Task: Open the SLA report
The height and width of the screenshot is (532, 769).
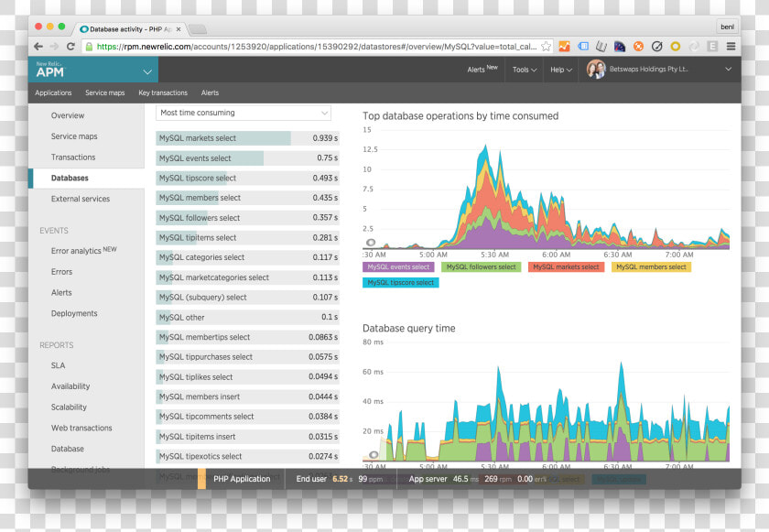Action: coord(58,365)
